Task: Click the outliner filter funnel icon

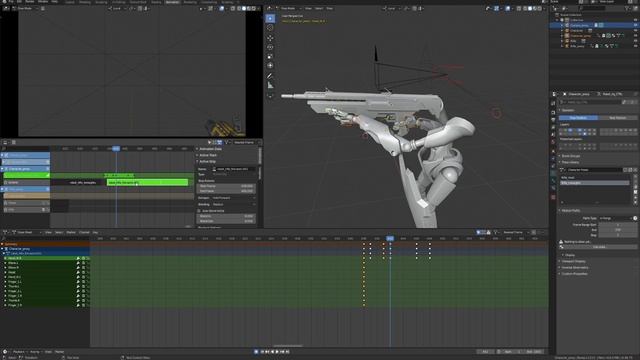Action: tap(627, 8)
